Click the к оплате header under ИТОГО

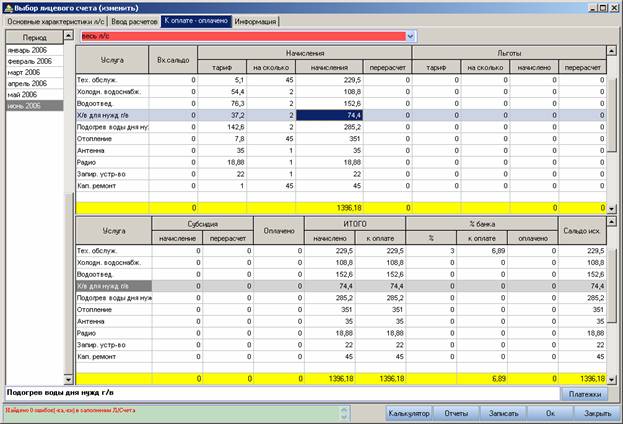380,238
